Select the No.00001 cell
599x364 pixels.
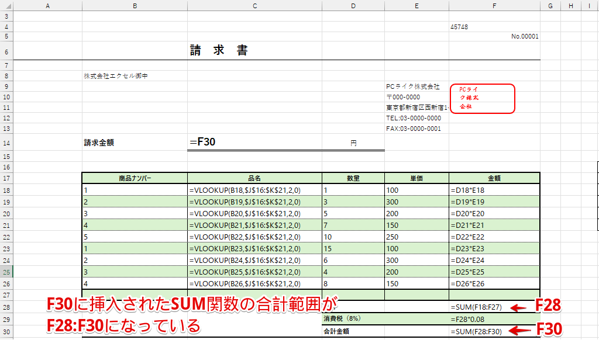click(x=494, y=36)
